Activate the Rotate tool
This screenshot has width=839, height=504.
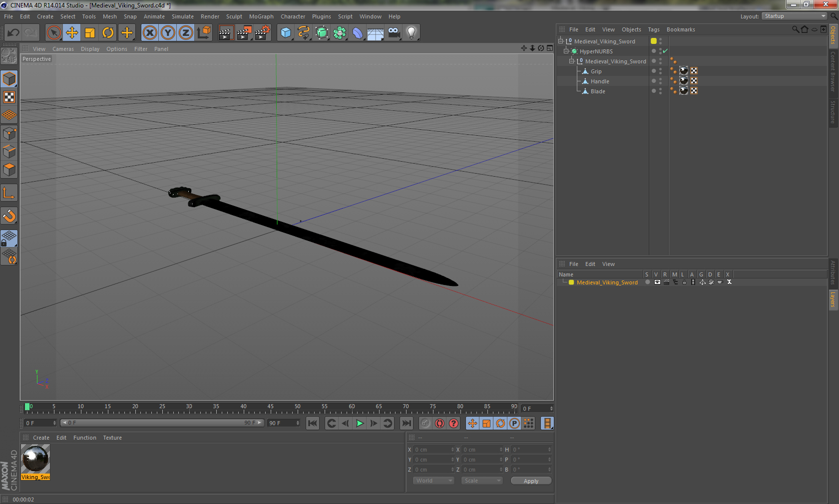108,33
